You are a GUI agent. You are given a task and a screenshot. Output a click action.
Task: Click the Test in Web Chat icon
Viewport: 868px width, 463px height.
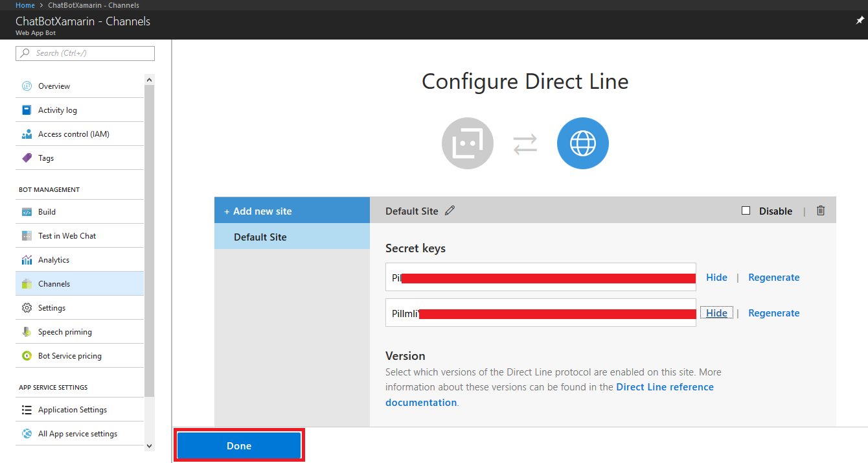click(27, 236)
